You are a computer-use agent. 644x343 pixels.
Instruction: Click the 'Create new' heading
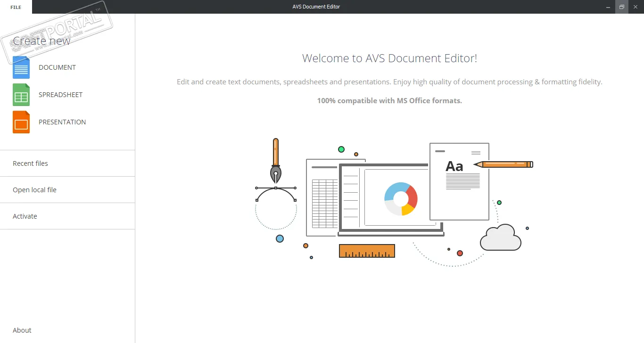41,41
